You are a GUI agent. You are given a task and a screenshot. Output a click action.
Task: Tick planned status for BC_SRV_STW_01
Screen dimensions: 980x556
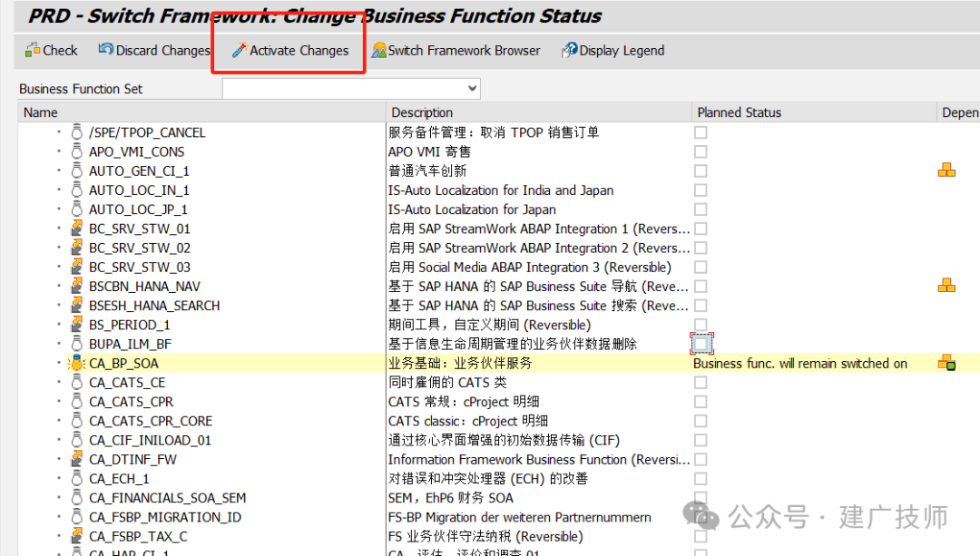click(x=701, y=229)
